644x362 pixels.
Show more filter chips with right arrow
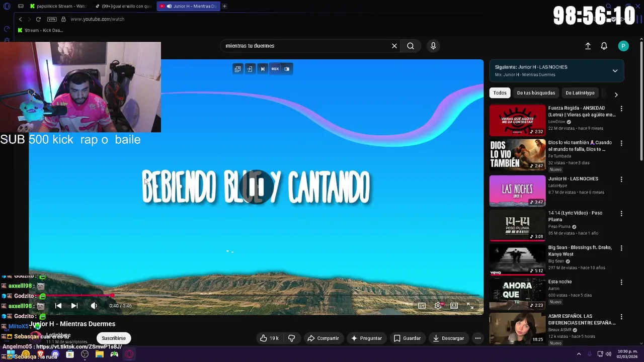(x=616, y=95)
